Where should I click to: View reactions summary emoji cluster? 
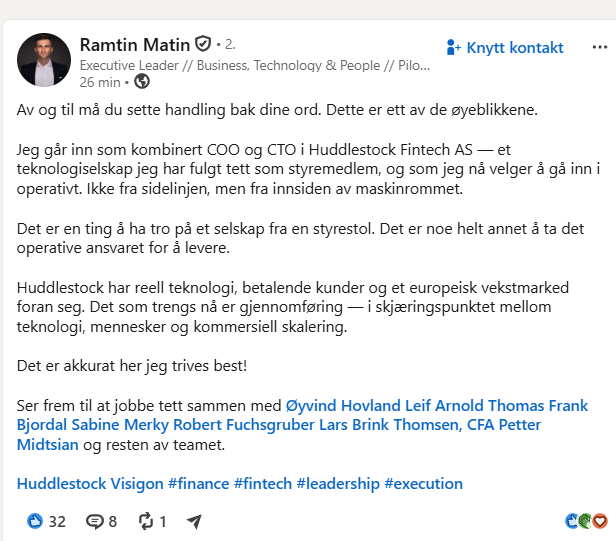click(586, 521)
